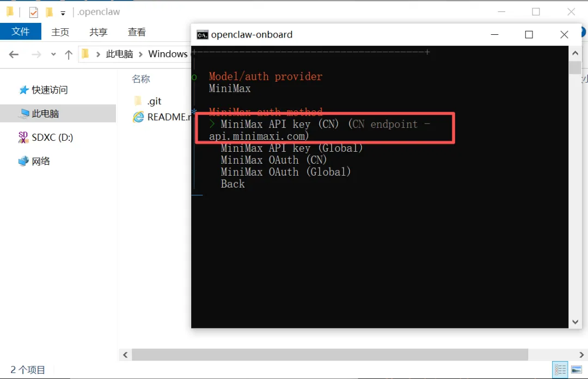Close the openclaw-onboard console window
588x379 pixels.
pos(564,34)
